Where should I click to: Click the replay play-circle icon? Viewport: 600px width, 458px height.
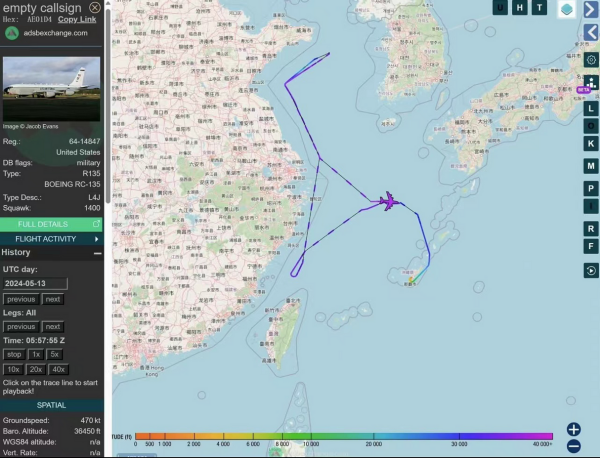click(591, 270)
